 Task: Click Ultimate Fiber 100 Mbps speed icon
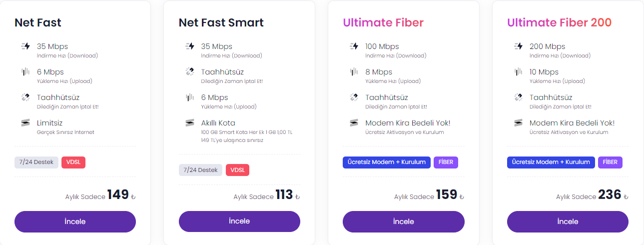354,46
